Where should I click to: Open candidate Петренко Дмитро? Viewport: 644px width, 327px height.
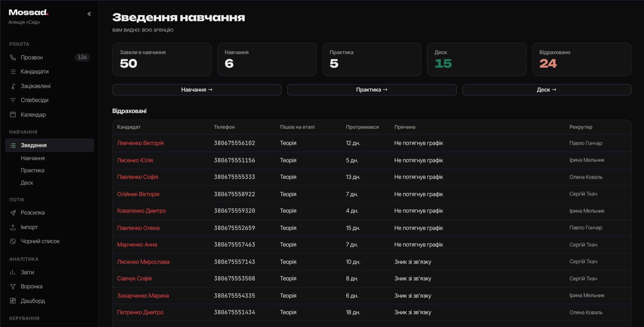(x=140, y=312)
